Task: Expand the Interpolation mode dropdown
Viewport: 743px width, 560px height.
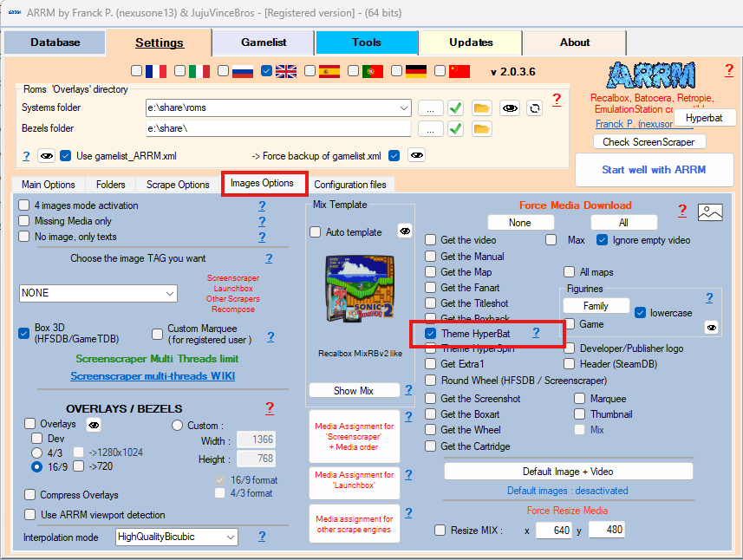Action: pyautogui.click(x=176, y=537)
